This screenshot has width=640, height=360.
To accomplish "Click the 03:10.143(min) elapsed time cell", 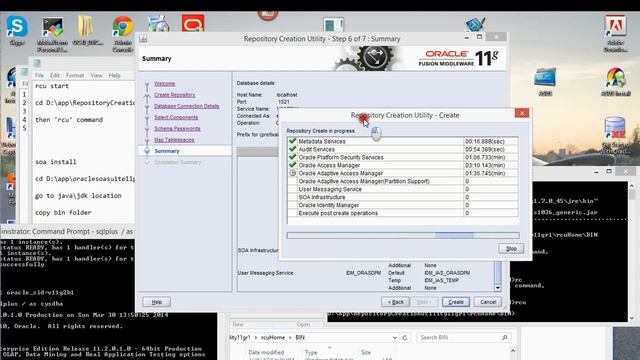I will click(x=491, y=165).
